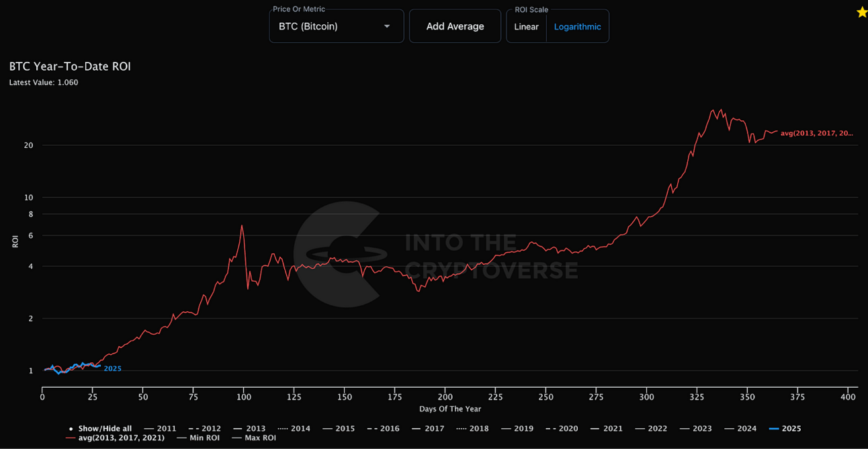Click the x-axis tick label 100
This screenshot has height=449, width=868.
click(x=243, y=397)
